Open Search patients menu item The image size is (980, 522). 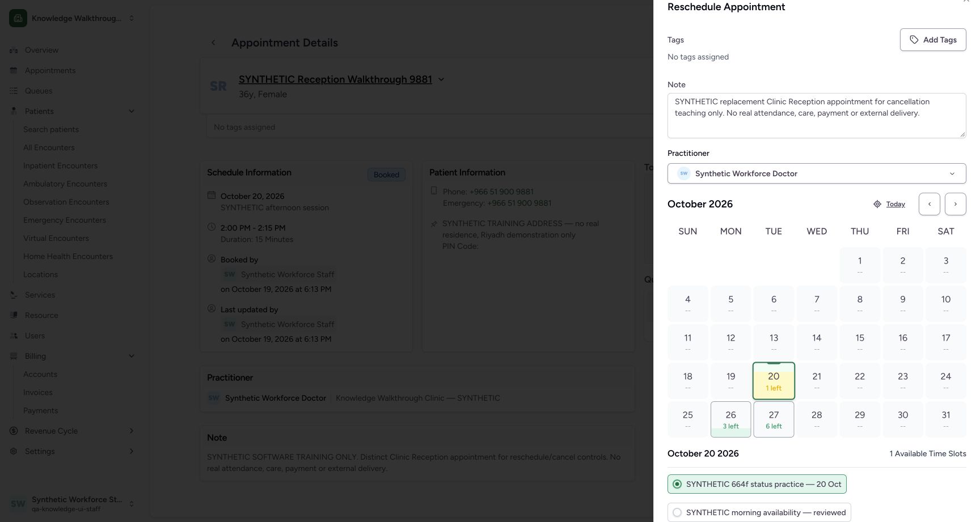point(51,129)
